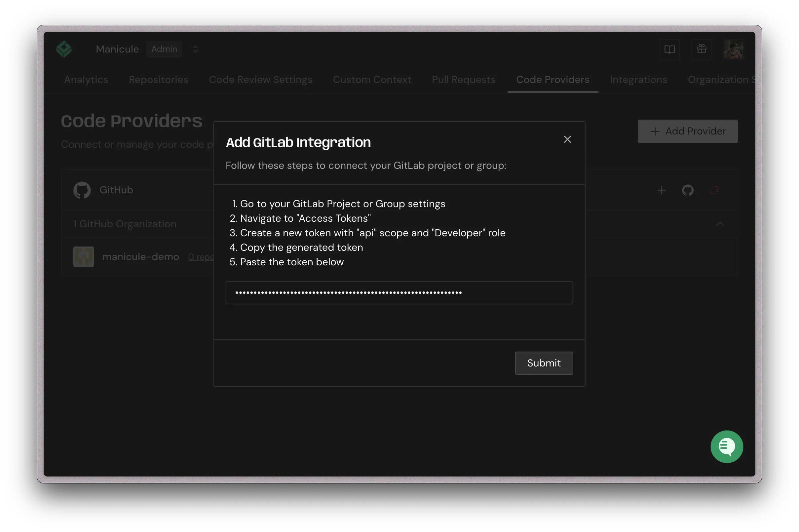
Task: Click the GitHub octocat logo beside the GitHub label
Action: point(82,190)
